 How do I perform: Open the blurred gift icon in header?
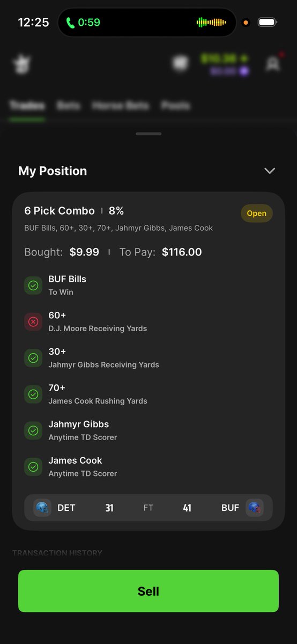[x=181, y=63]
